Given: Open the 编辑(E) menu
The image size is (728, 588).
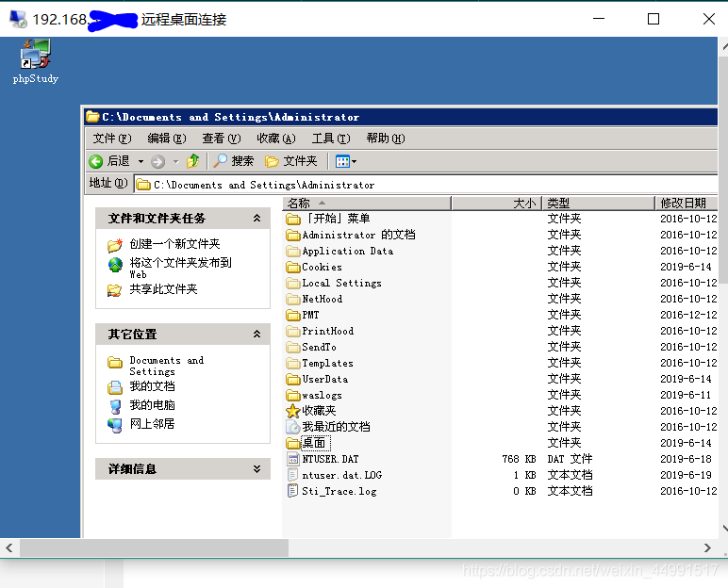Looking at the screenshot, I should (x=167, y=139).
